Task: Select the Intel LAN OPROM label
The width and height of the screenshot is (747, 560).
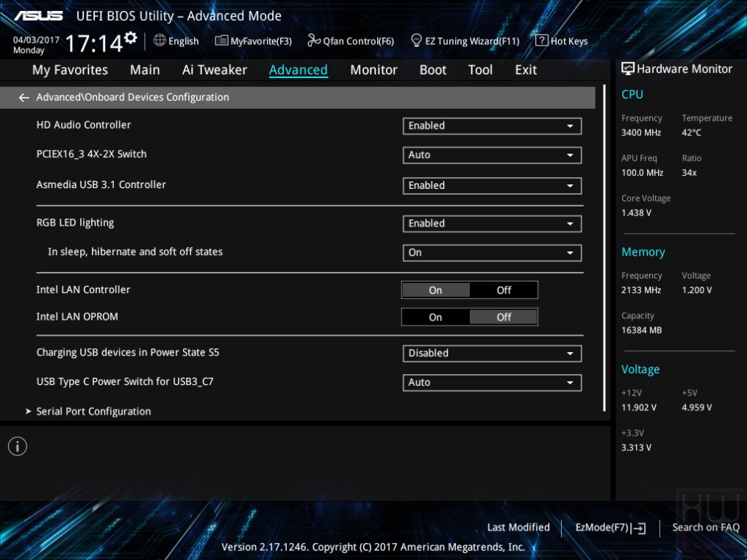Action: tap(77, 317)
